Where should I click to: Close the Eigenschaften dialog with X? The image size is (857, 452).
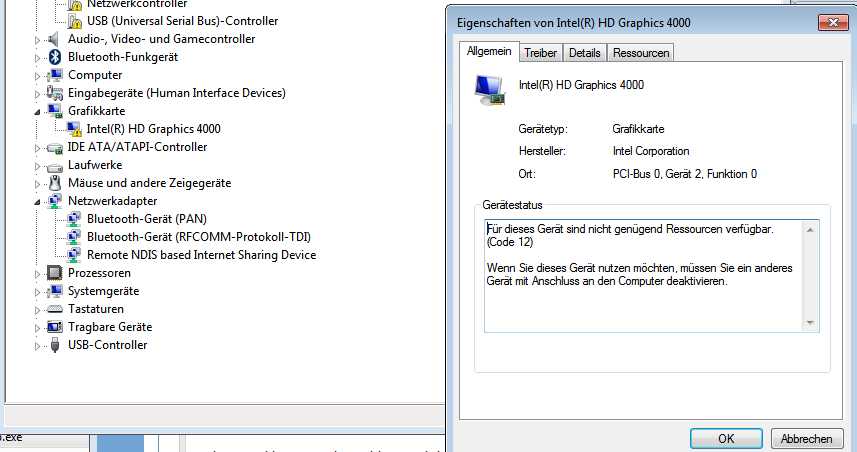coord(833,22)
